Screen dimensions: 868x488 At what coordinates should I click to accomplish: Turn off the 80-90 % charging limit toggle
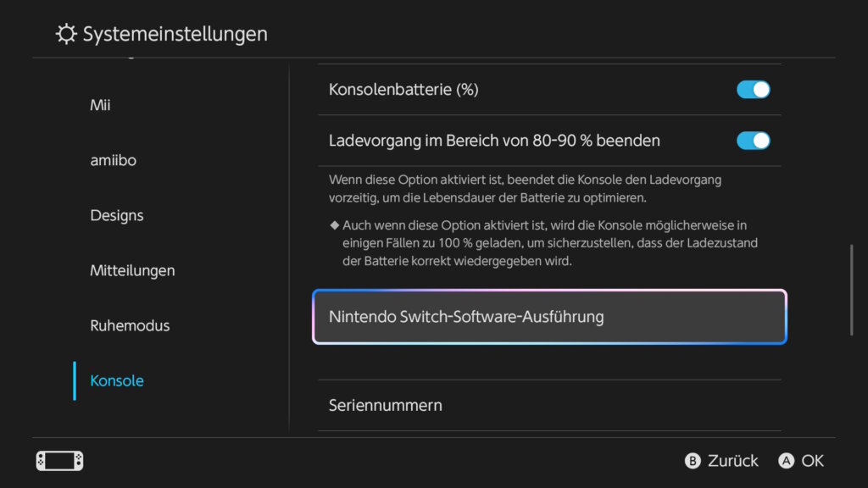point(753,140)
